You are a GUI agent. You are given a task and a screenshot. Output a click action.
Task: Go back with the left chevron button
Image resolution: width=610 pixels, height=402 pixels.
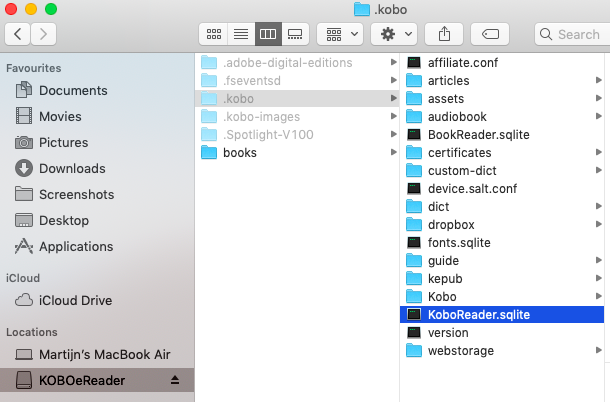[x=18, y=34]
